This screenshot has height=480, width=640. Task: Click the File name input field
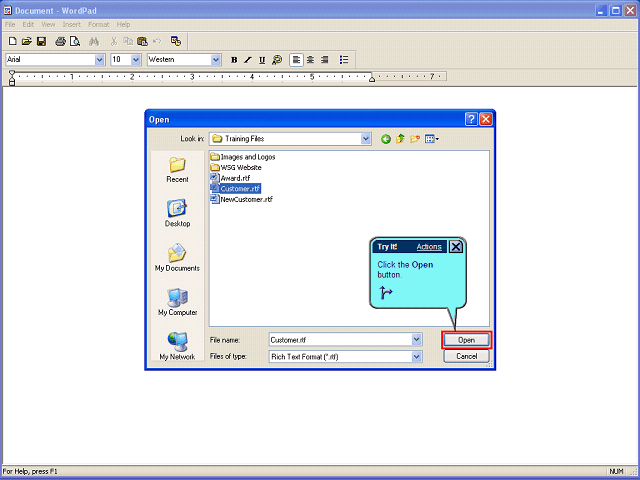340,340
